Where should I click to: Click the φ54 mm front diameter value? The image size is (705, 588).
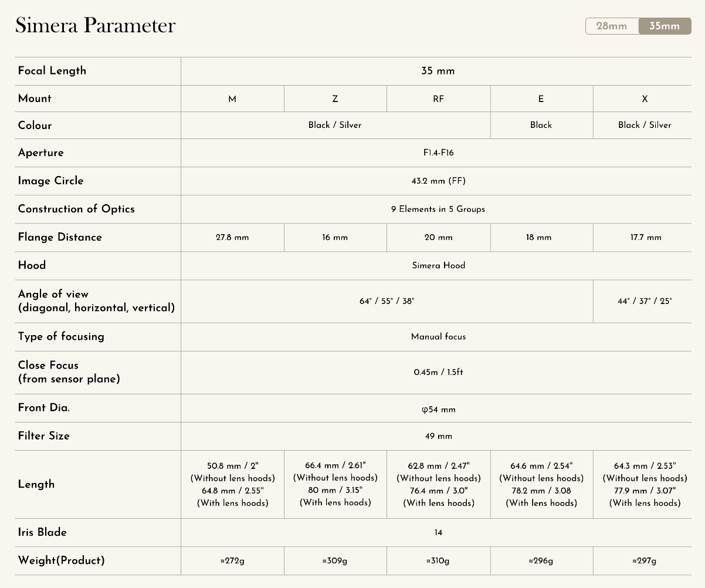tap(438, 409)
